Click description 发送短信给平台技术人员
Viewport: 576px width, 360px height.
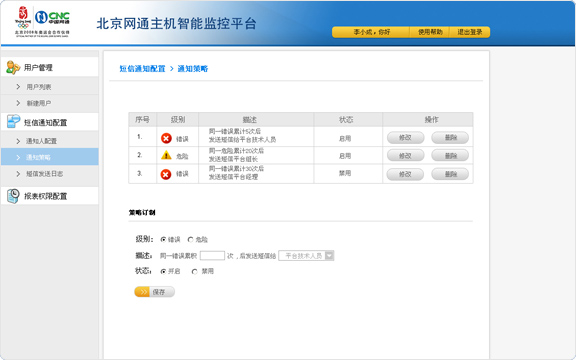click(x=242, y=140)
